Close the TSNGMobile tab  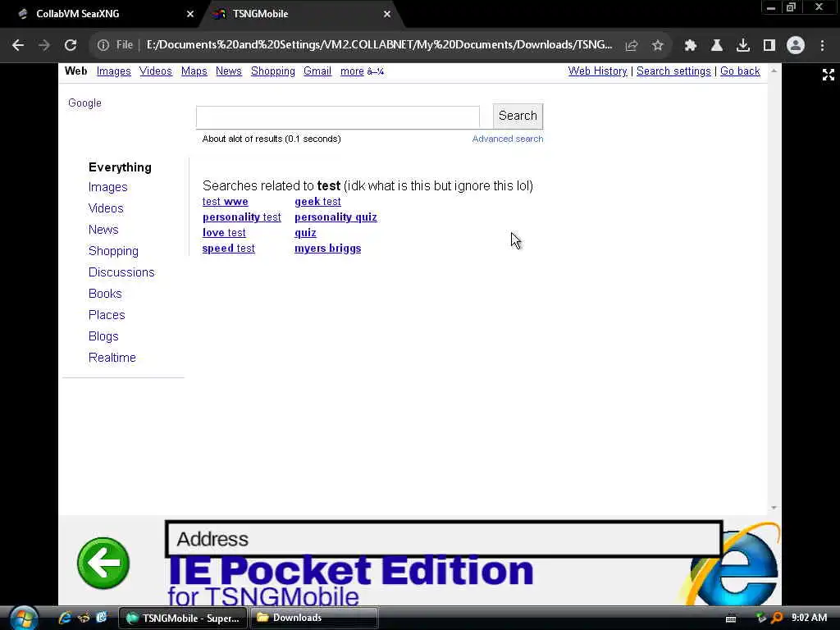(x=387, y=15)
